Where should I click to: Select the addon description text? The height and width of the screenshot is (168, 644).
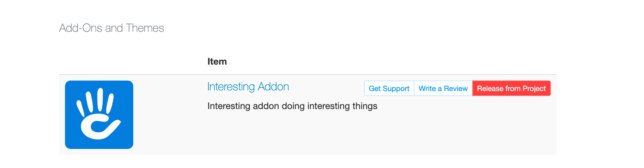click(292, 106)
